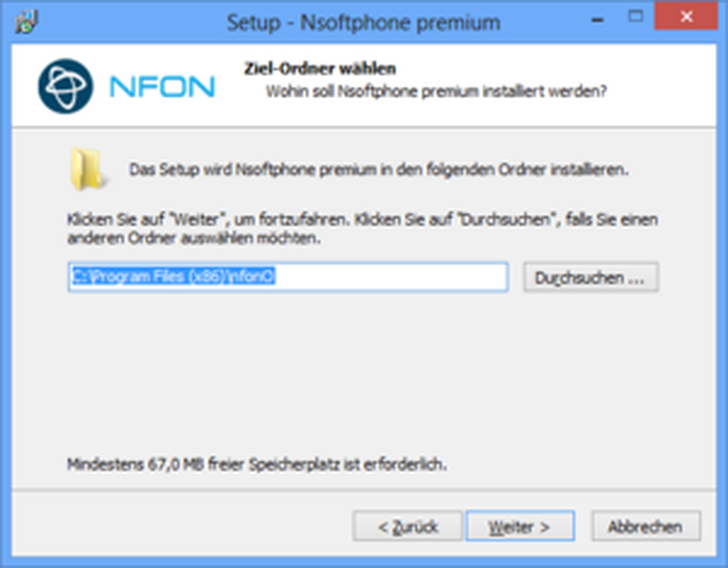Viewport: 728px width, 568px height.
Task: Maximize the Setup window
Action: [636, 16]
